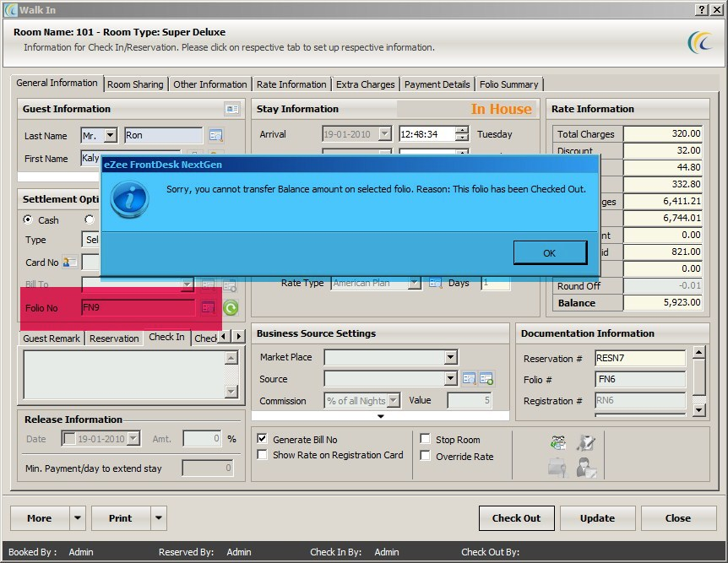Click the Check Out button
This screenshot has width=728, height=563.
(516, 518)
